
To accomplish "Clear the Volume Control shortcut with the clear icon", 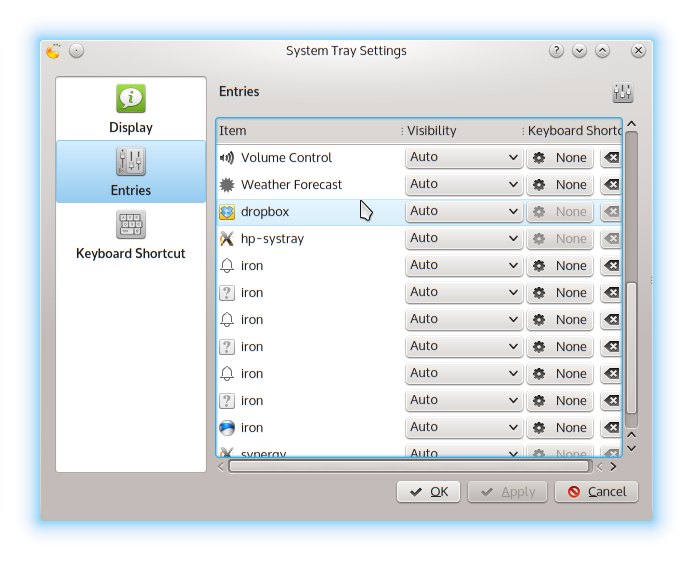I will pyautogui.click(x=609, y=158).
